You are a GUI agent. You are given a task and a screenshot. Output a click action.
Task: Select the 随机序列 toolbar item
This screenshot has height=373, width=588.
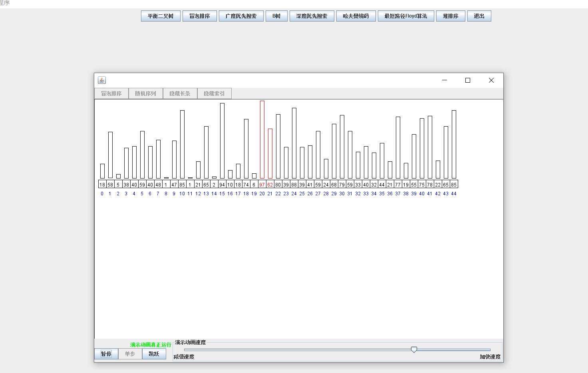[x=145, y=93]
